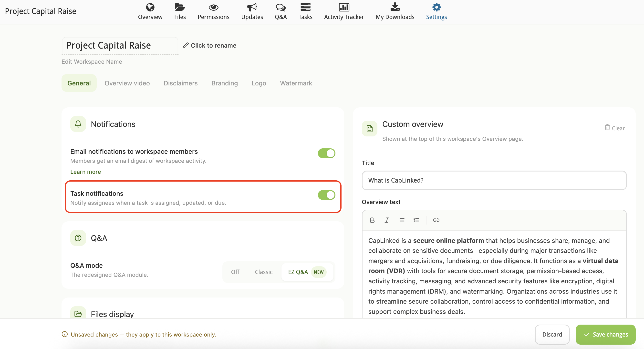Switch to the Disclaimers tab
Image resolution: width=644 pixels, height=349 pixels.
click(180, 83)
